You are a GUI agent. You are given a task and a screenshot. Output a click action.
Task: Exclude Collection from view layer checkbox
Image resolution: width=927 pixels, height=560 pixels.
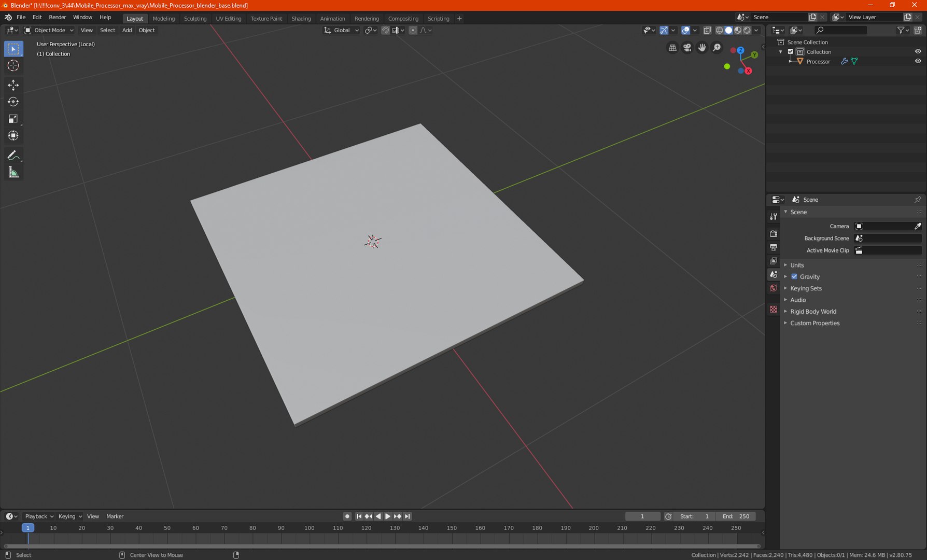(791, 51)
